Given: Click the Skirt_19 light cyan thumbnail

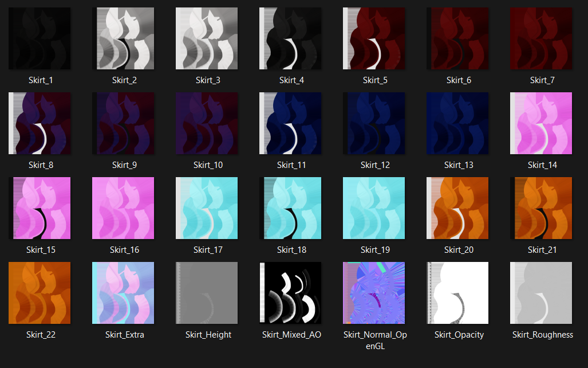Looking at the screenshot, I should tap(374, 208).
